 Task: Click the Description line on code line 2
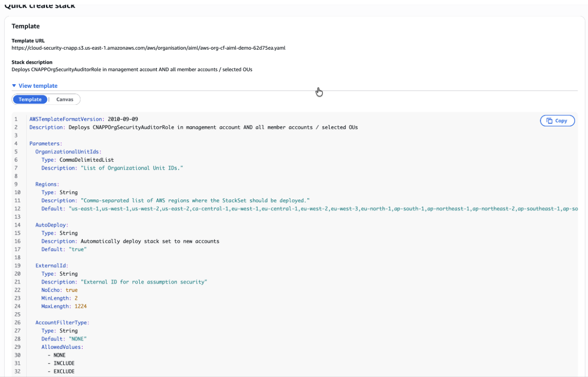tap(193, 127)
